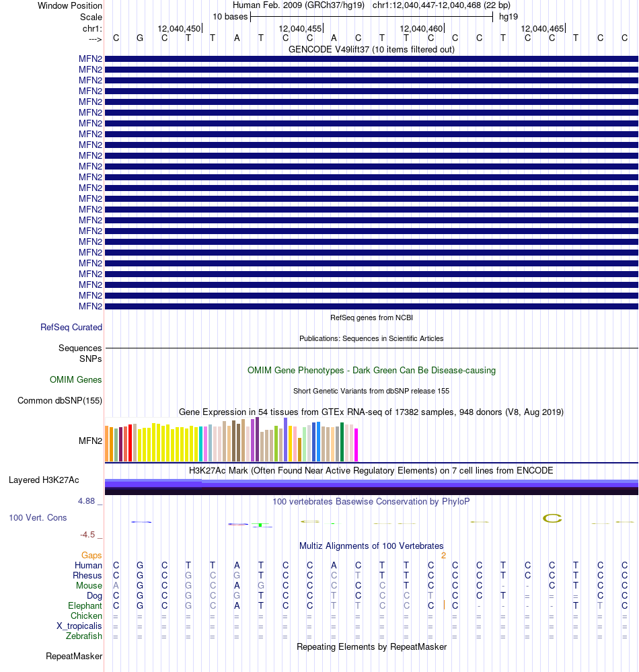Click the 12,040,455 ruler position
Viewport: 639px width, 672px height.
[x=300, y=29]
